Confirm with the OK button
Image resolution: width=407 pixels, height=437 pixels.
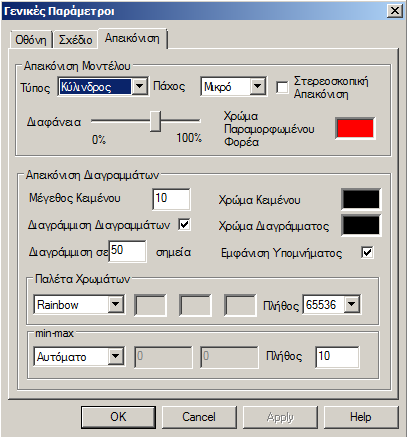(x=118, y=417)
